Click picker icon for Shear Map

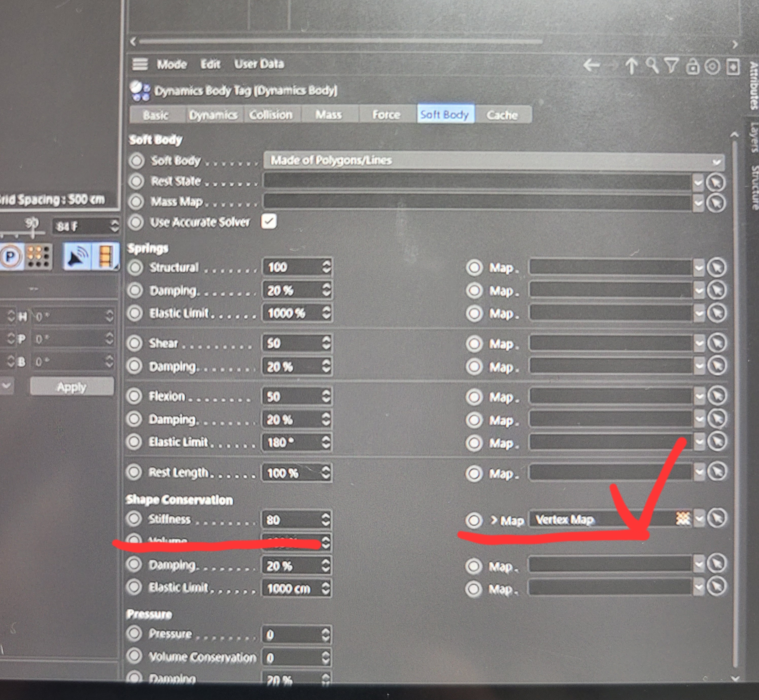717,343
